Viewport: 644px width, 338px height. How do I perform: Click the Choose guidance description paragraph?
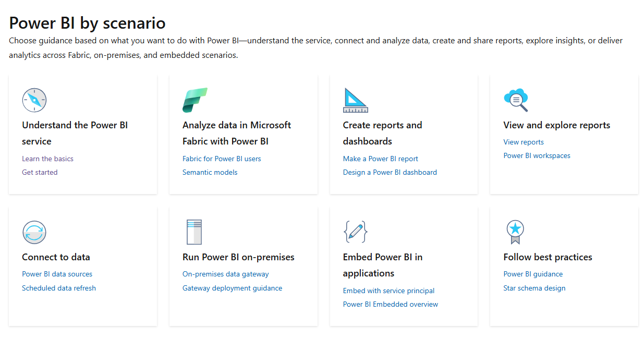click(315, 47)
